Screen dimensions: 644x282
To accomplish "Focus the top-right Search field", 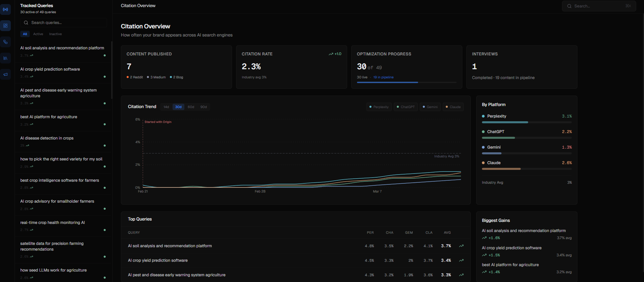I will (599, 6).
